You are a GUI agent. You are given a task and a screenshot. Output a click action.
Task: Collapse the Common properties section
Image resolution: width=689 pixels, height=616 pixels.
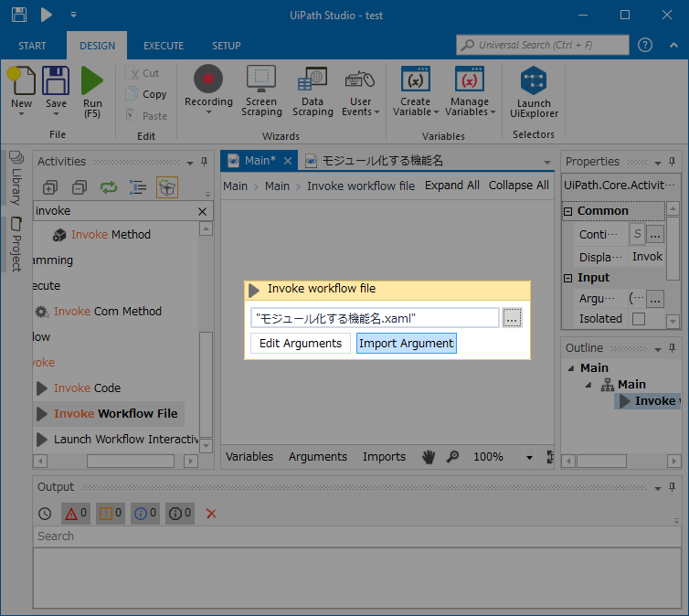[567, 211]
